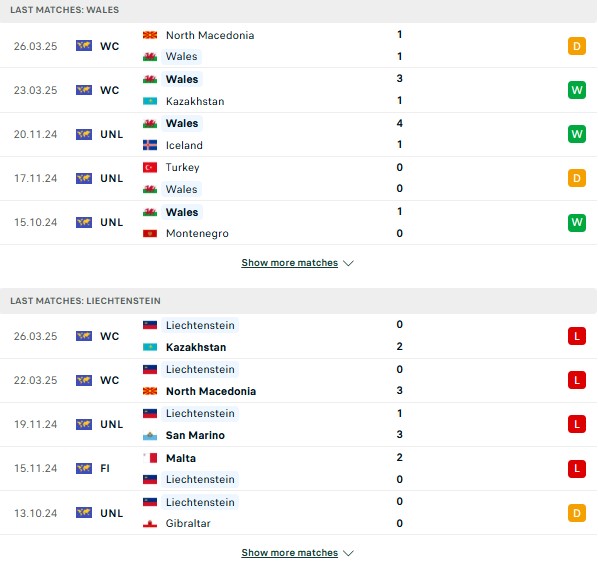
Task: Open Liechtenstein vs San Marino match
Action: (x=299, y=424)
